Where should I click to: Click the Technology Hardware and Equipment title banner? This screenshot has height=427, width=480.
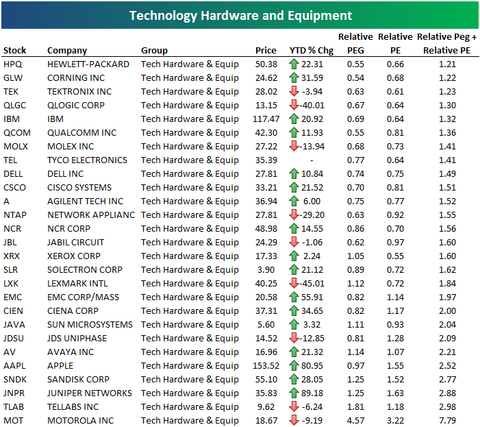[240, 15]
